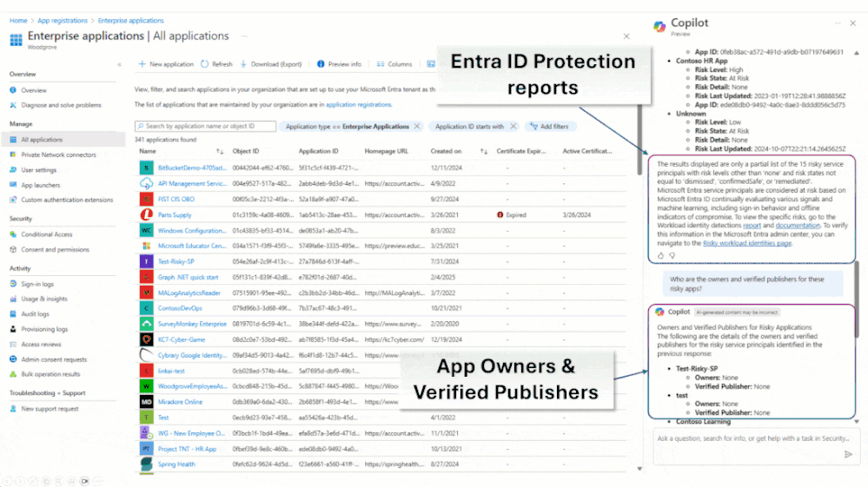
Task: Click the Bulk operation results icon
Action: click(13, 374)
